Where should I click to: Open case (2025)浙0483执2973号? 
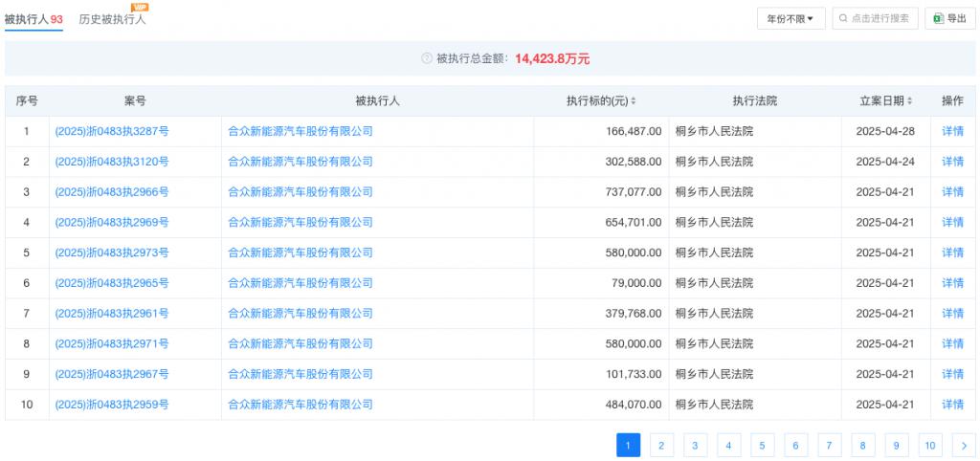click(x=112, y=253)
